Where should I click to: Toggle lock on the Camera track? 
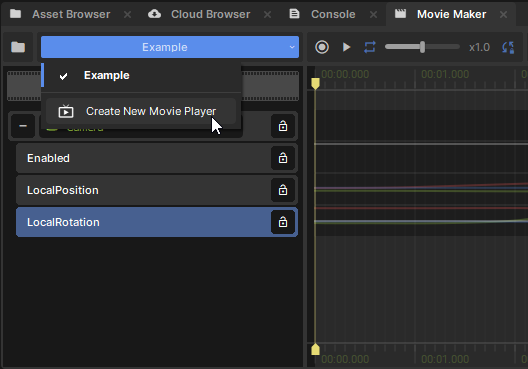(x=283, y=126)
